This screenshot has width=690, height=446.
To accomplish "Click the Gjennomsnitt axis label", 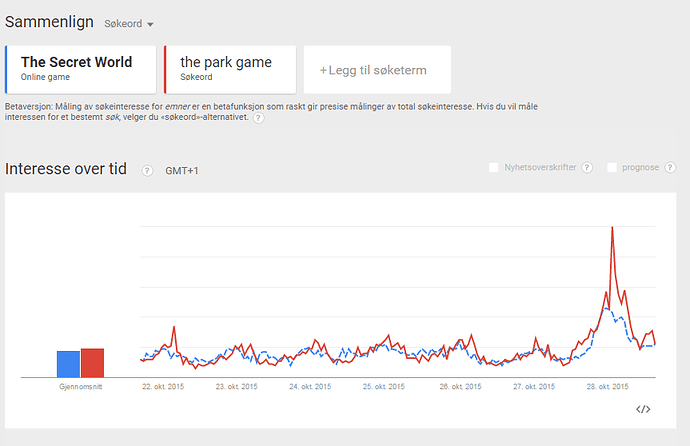I will click(81, 387).
